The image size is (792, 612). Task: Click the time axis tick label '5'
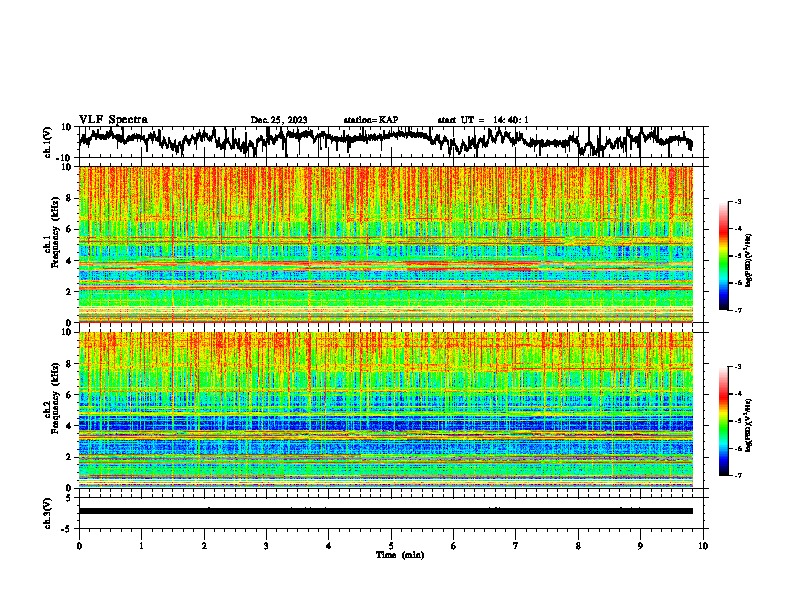(x=391, y=546)
